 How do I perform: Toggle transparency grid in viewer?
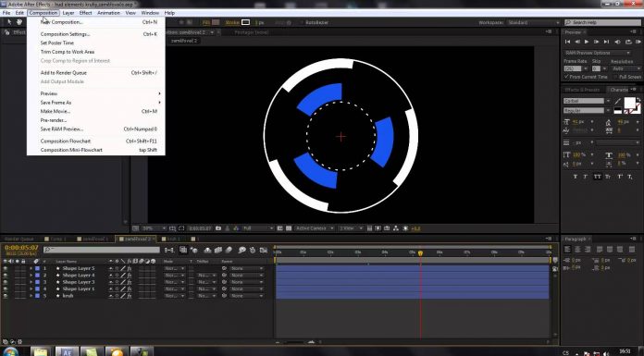tap(289, 228)
